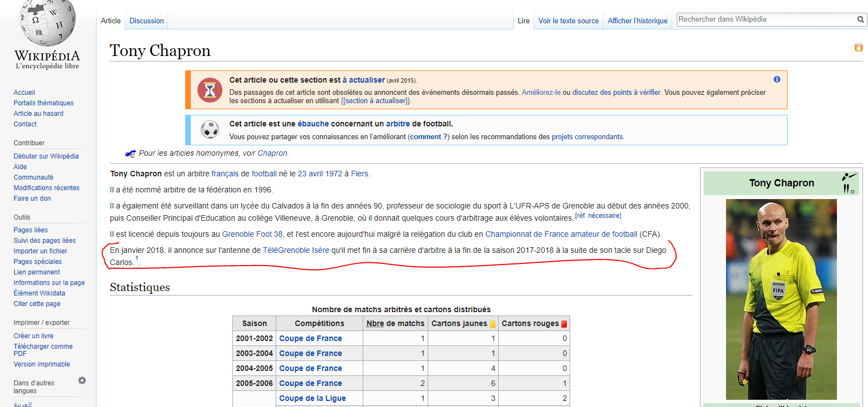Click the 'comment ?' link
Screen dimensions: 868x407
point(429,136)
